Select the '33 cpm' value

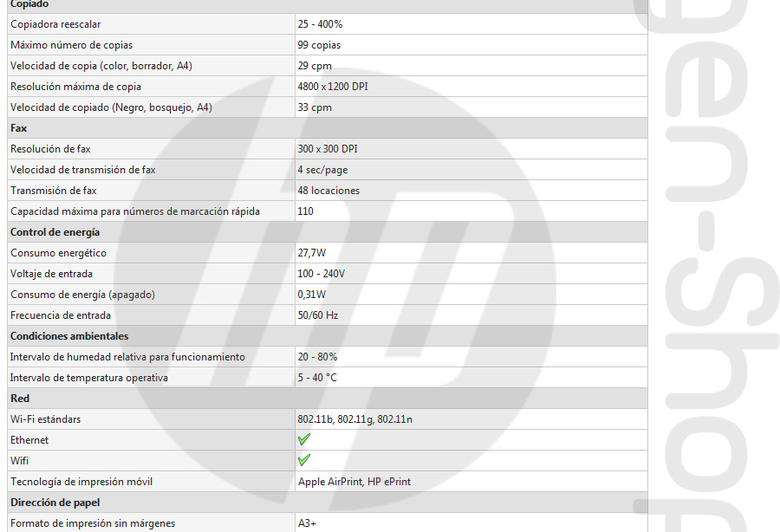[x=315, y=107]
